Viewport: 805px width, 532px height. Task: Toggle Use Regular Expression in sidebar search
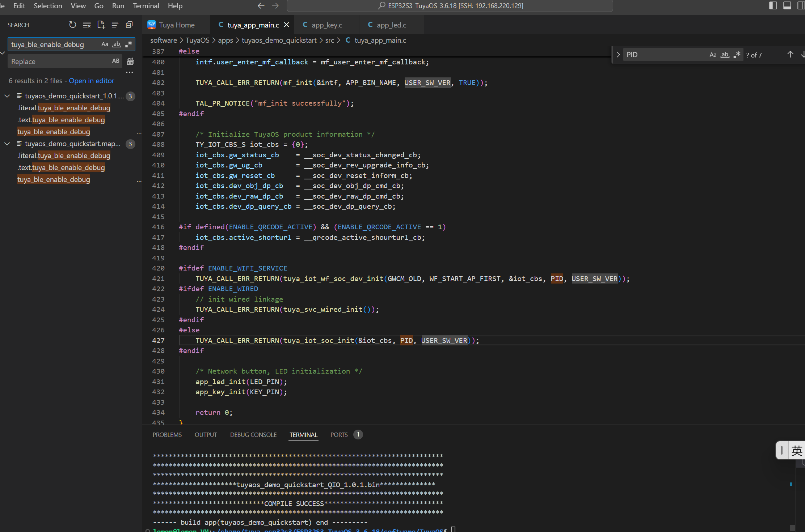click(x=128, y=44)
